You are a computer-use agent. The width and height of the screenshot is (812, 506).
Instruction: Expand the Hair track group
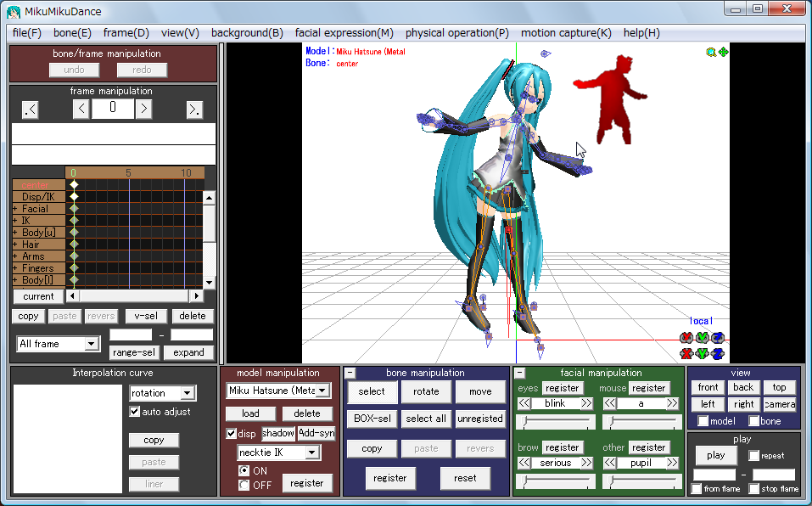(15, 245)
